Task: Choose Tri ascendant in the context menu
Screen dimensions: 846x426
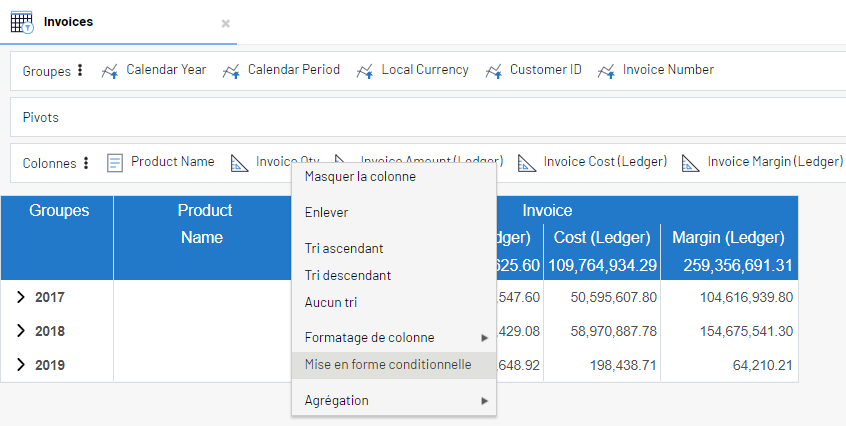Action: coord(344,248)
